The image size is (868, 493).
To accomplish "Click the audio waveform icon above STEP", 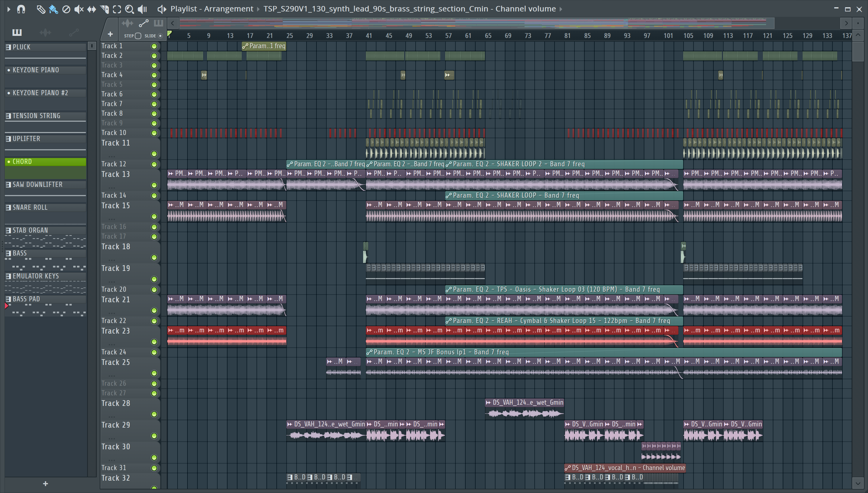I will tap(127, 23).
